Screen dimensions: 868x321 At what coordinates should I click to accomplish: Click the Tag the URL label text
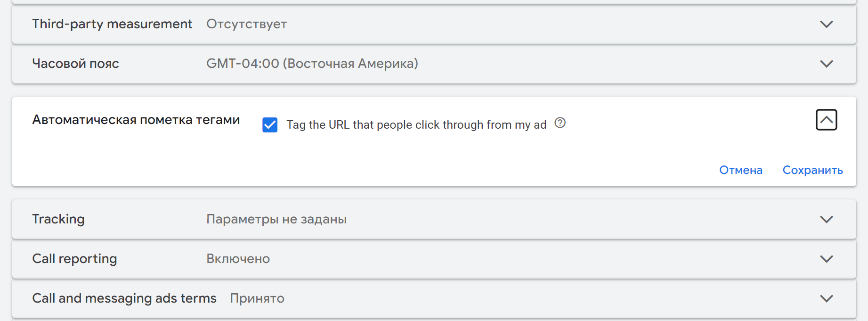(416, 125)
